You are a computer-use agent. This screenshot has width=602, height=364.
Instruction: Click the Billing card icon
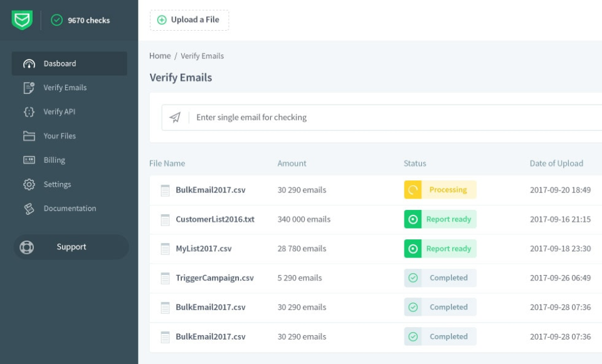pos(29,160)
